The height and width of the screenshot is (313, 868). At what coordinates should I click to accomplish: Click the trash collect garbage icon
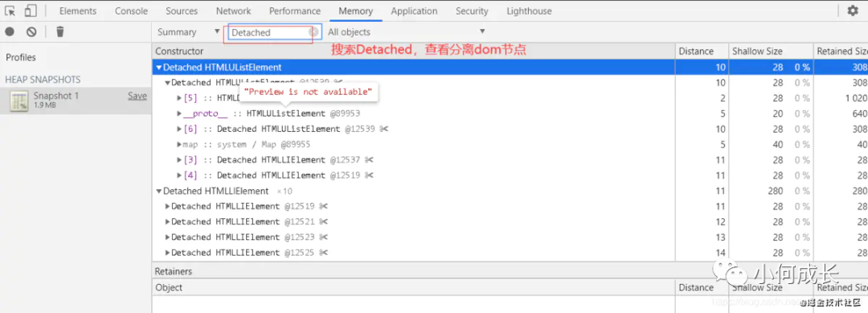coord(60,32)
